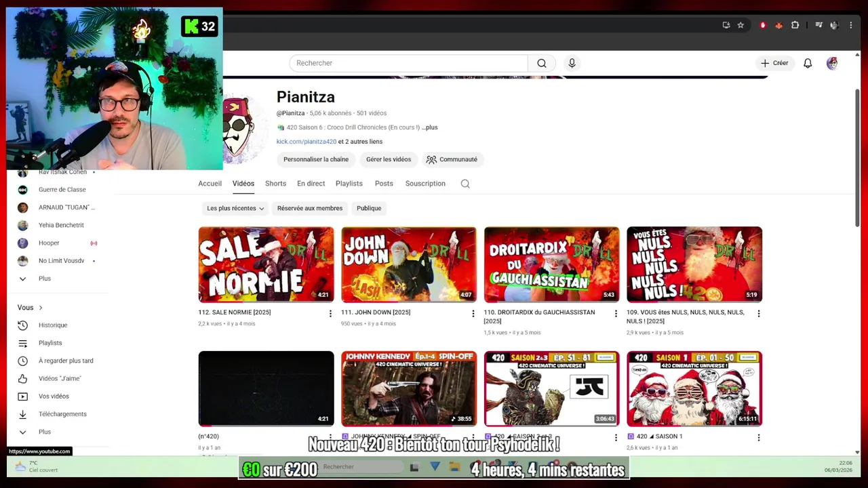Open the YouTube account avatar menu
The height and width of the screenshot is (488, 868).
[832, 63]
